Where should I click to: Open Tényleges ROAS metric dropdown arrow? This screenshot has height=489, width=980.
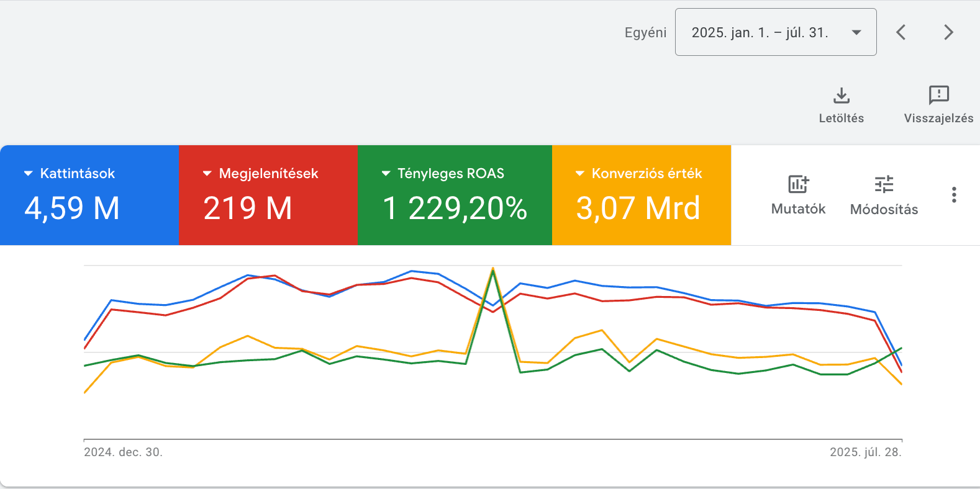[386, 174]
